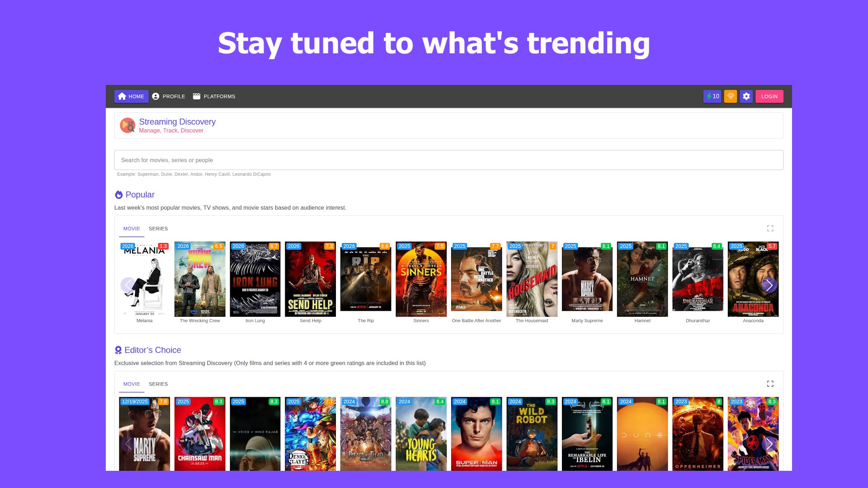This screenshot has width=868, height=488.
Task: Open the Iron Lung poster
Action: pyautogui.click(x=255, y=279)
